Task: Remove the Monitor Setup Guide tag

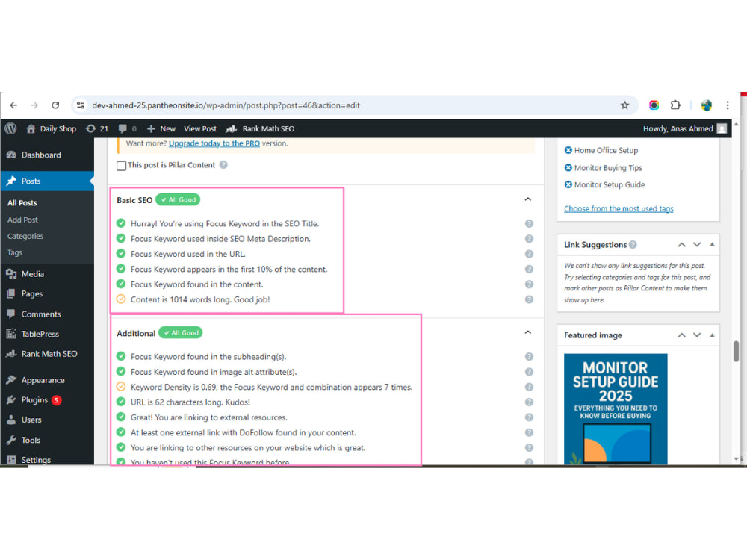Action: click(568, 184)
